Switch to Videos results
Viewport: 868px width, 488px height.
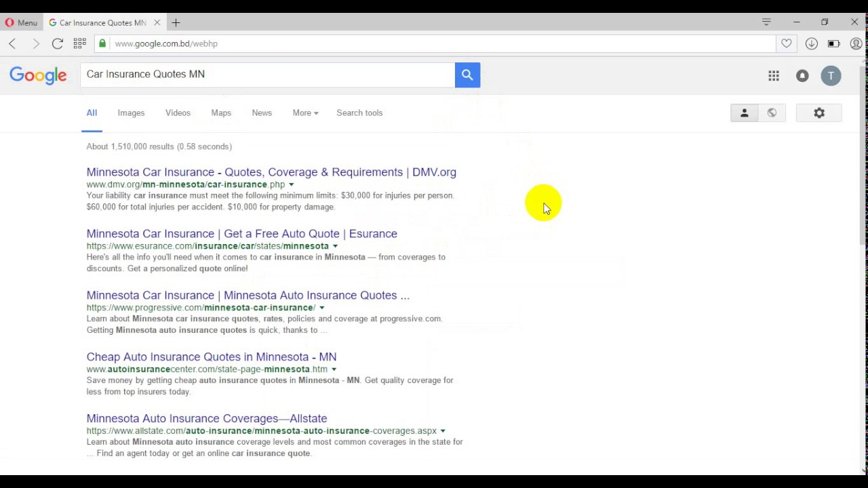point(178,113)
